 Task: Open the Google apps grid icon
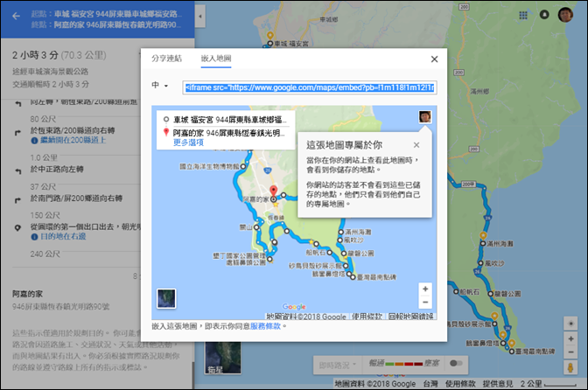coord(523,16)
